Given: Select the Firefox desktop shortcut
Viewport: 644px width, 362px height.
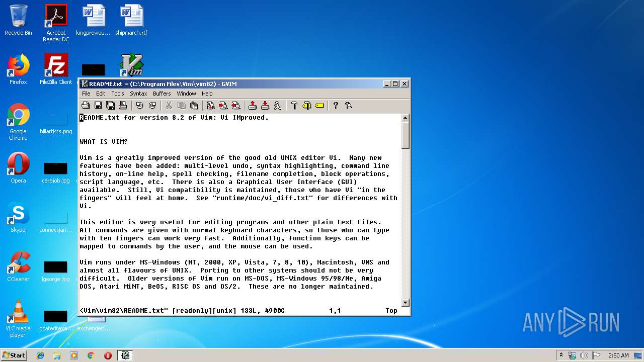Looking at the screenshot, I should tap(18, 69).
